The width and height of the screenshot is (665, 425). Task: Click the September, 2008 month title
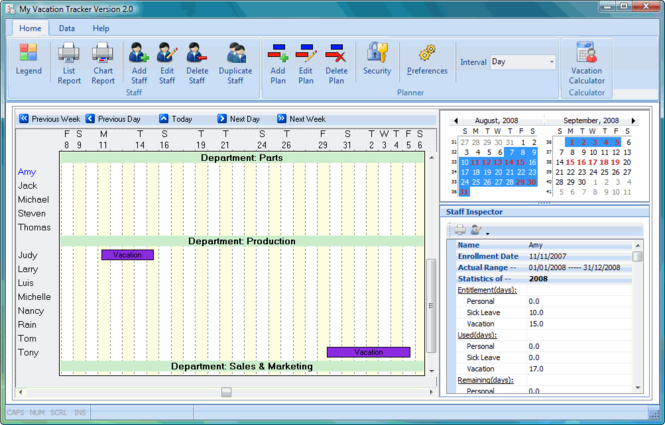(591, 120)
